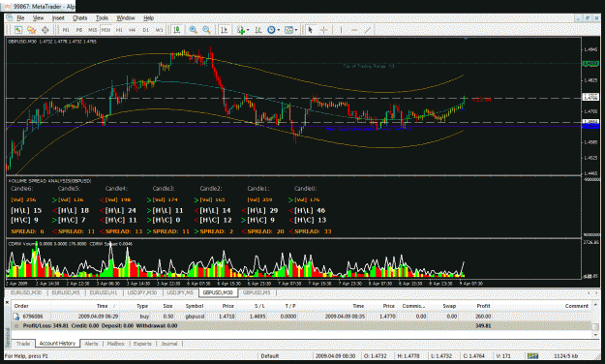Switch chart to W1 timeframe
The width and height of the screenshot is (605, 364).
tap(159, 30)
